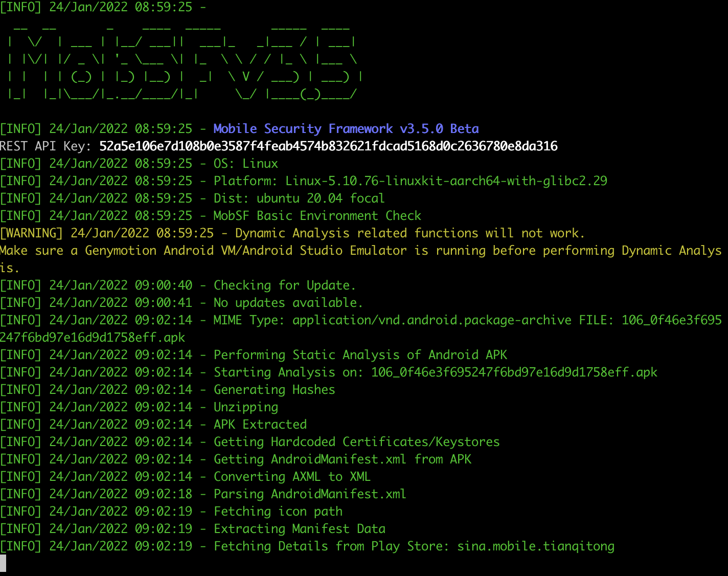Click "MobSF Basic Environment Check" message
728x576 pixels.
point(317,216)
